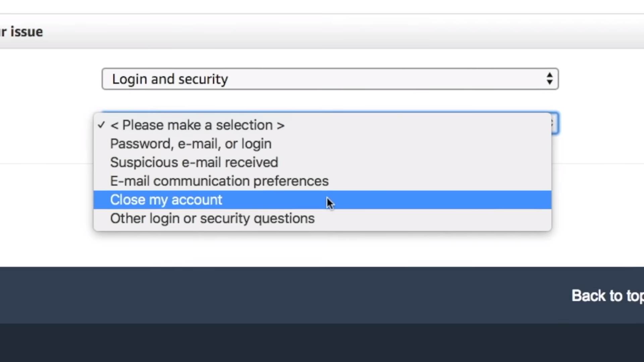Image resolution: width=644 pixels, height=362 pixels.
Task: Select "Other login or security questions"
Action: point(212,219)
